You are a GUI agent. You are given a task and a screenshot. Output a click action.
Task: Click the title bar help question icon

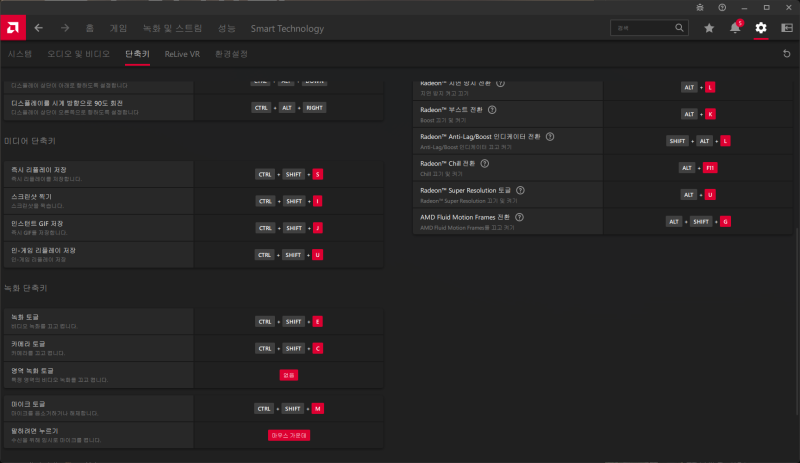(x=722, y=8)
